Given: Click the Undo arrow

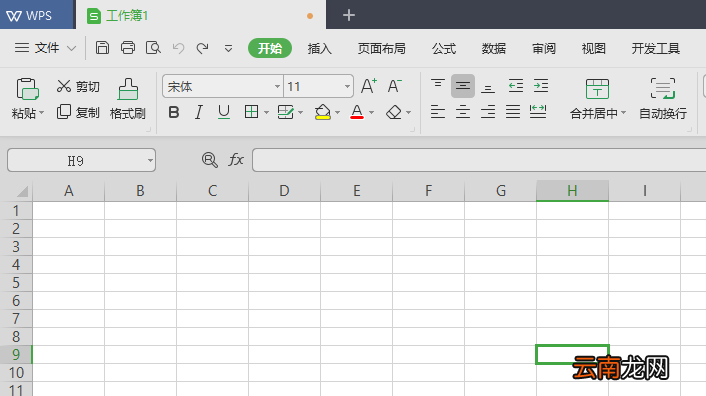Looking at the screenshot, I should click(178, 48).
